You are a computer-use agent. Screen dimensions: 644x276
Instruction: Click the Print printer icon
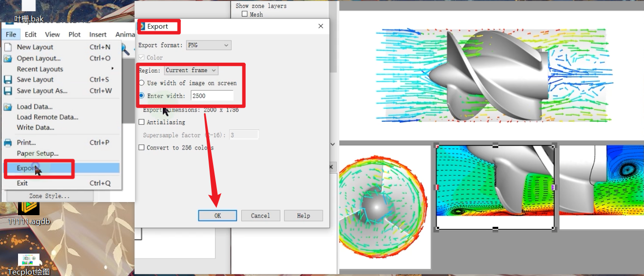(8, 143)
